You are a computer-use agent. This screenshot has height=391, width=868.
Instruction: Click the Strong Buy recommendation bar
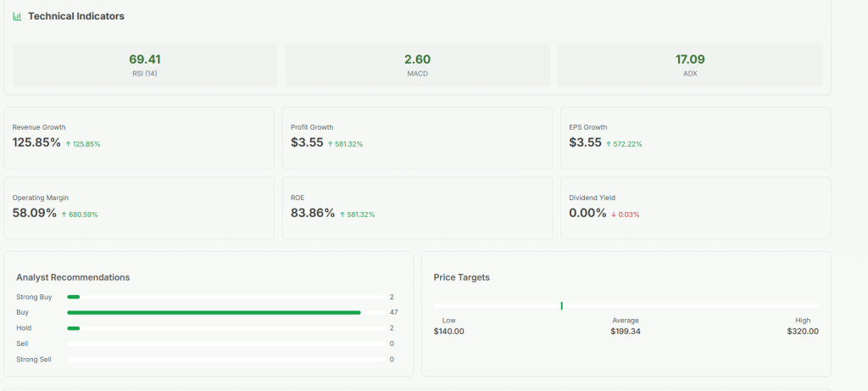[x=74, y=297]
